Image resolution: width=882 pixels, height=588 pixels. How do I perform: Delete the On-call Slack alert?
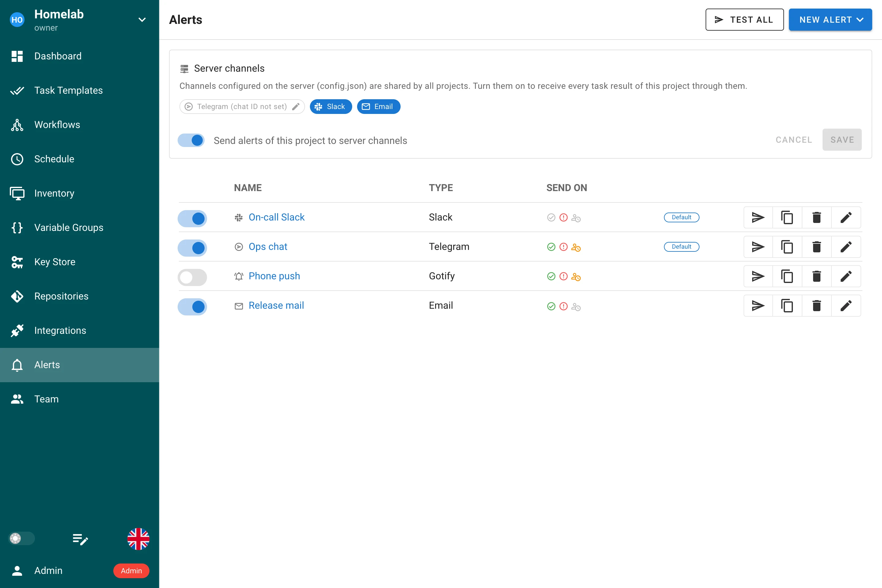click(816, 217)
